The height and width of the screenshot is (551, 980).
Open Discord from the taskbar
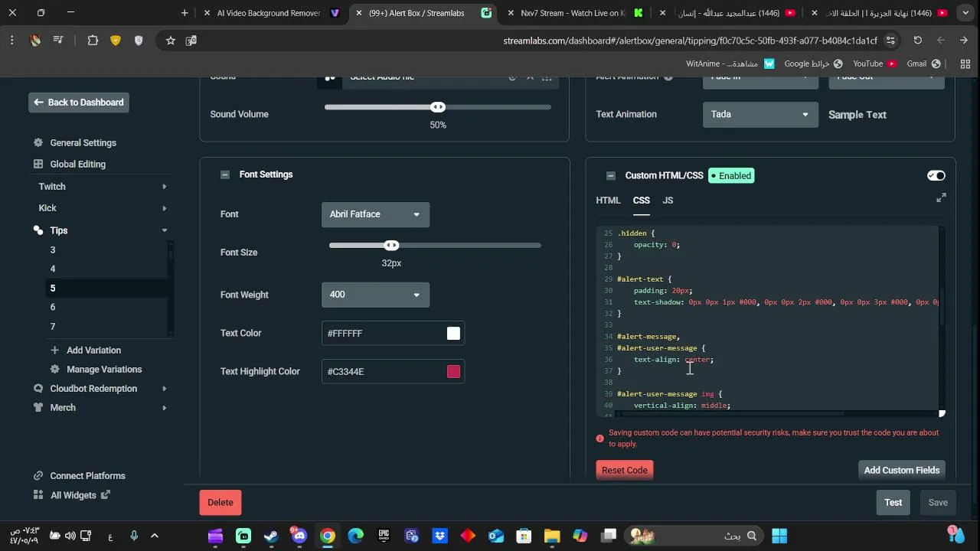[299, 536]
